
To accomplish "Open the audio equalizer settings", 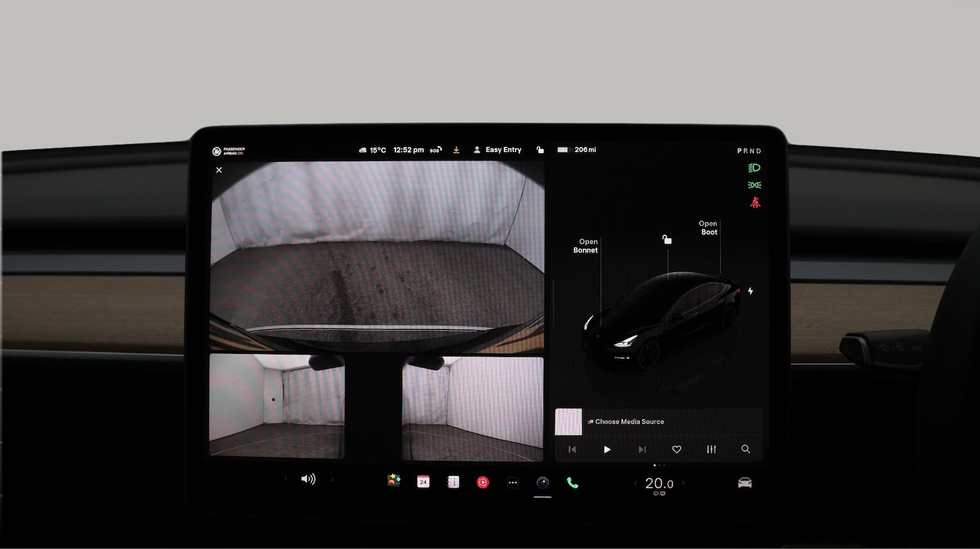I will pos(711,449).
